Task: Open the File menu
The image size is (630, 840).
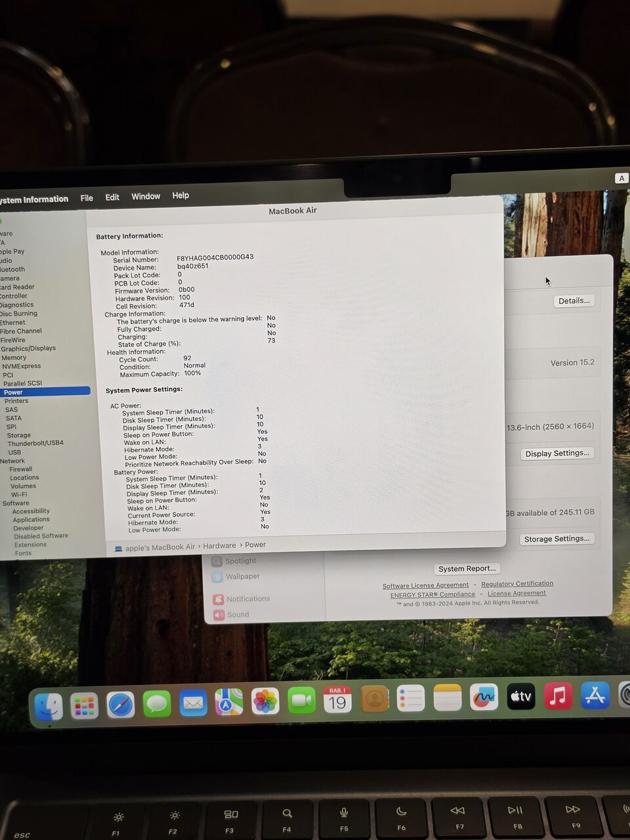Action: [87, 198]
